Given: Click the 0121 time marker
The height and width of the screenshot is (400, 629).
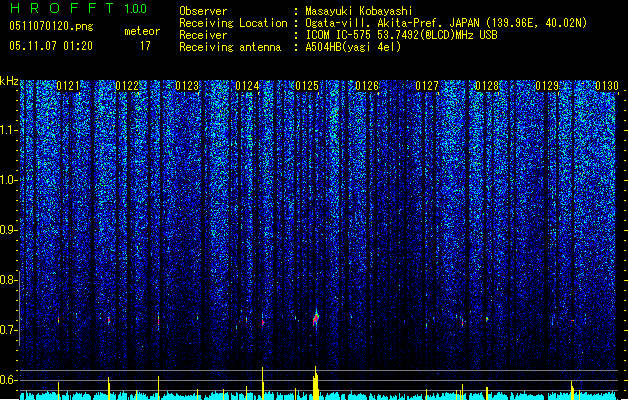Looking at the screenshot, I should tap(68, 86).
